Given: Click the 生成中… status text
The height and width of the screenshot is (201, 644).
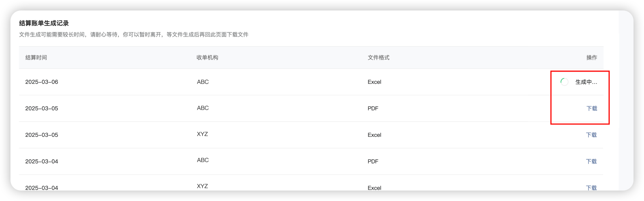Looking at the screenshot, I should coord(586,82).
